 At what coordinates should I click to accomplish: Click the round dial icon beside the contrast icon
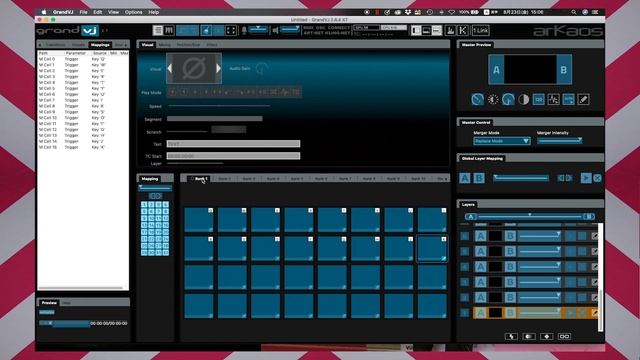508,99
